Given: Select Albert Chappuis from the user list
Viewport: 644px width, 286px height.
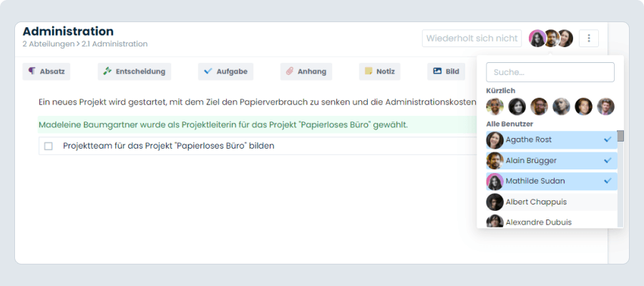Looking at the screenshot, I should pyautogui.click(x=552, y=202).
